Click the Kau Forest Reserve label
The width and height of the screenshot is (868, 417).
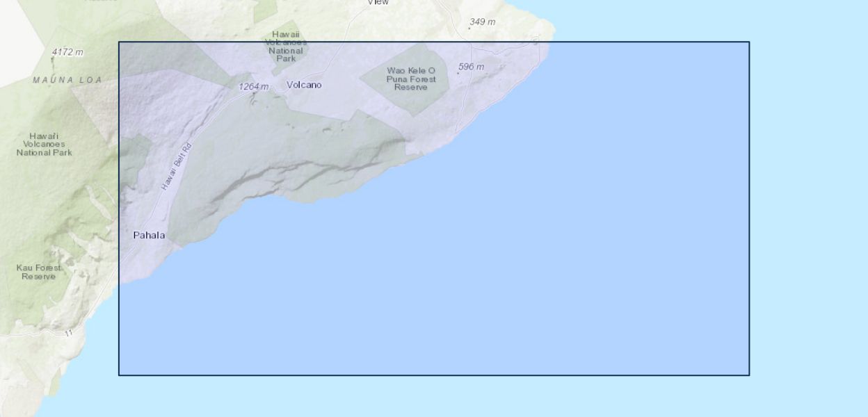38,272
